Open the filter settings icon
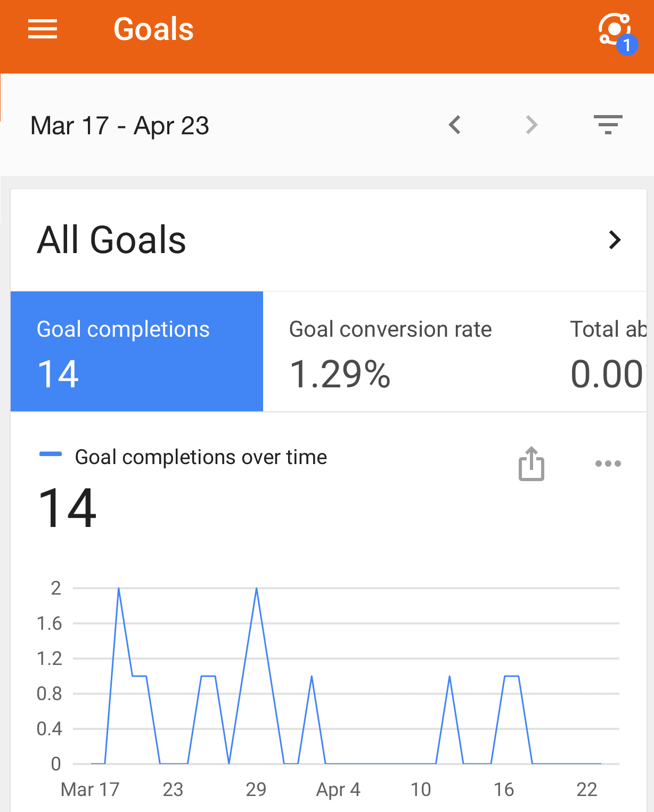654x812 pixels. [608, 125]
